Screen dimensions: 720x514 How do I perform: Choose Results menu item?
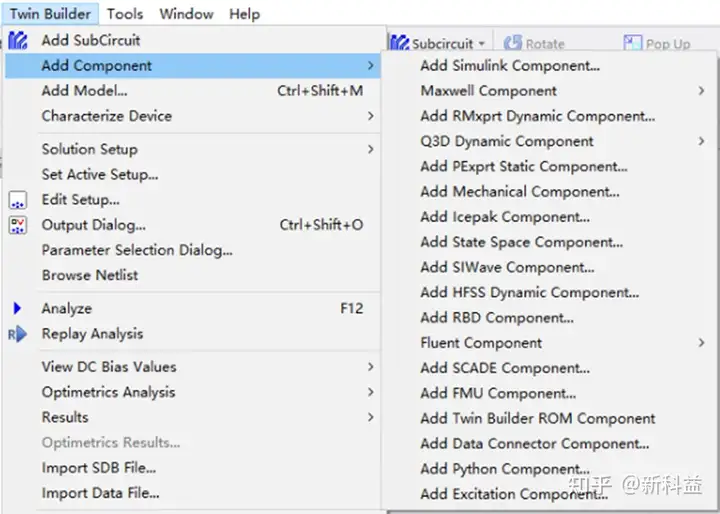pos(193,417)
